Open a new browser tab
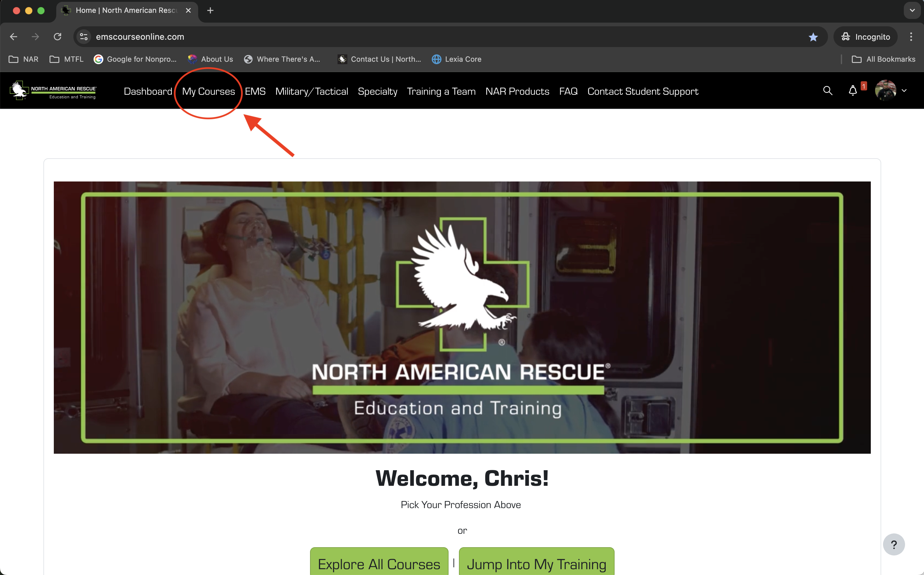The width and height of the screenshot is (924, 575). (x=210, y=11)
